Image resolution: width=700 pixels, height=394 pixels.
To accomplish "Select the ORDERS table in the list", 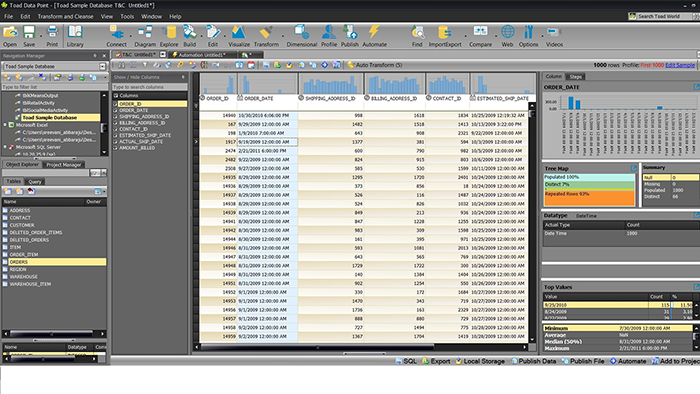I will [54, 262].
